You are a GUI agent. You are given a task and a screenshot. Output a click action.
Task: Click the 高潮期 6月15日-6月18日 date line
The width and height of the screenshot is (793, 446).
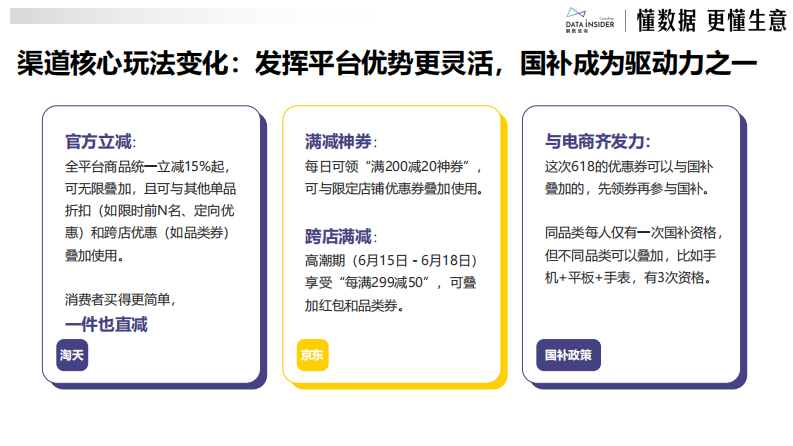click(384, 261)
